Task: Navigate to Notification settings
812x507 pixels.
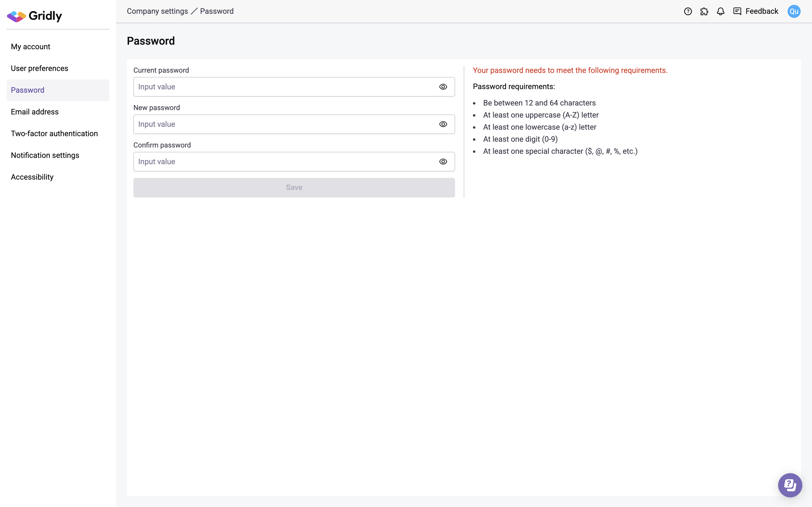Action: pos(45,155)
